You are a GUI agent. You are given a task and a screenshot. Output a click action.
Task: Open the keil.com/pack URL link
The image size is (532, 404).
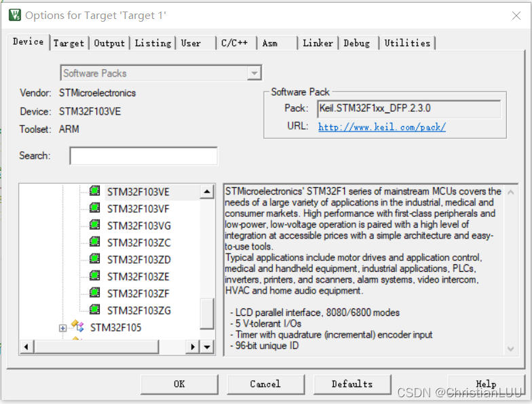click(381, 127)
